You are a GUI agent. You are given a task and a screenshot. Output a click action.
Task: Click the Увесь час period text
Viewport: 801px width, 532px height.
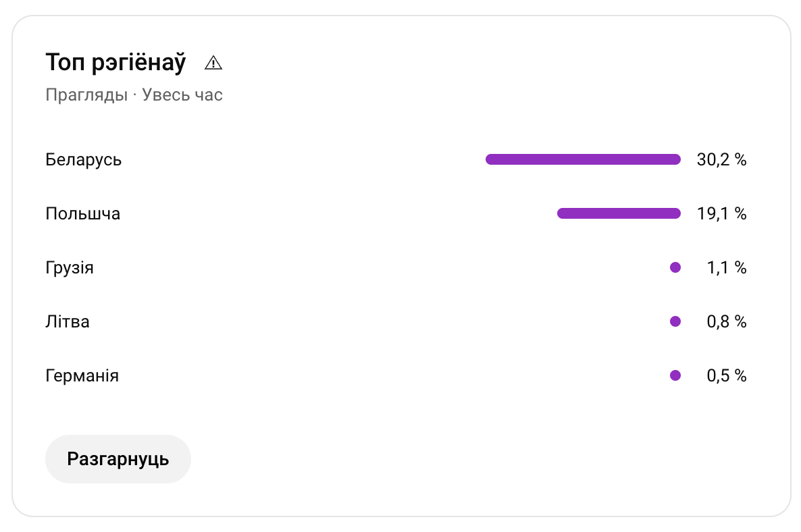182,95
